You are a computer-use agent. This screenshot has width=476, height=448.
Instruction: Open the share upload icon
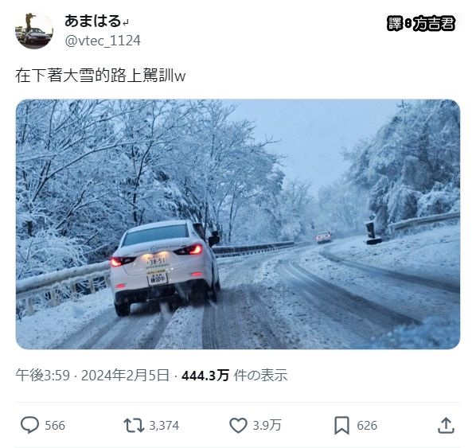tap(446, 425)
